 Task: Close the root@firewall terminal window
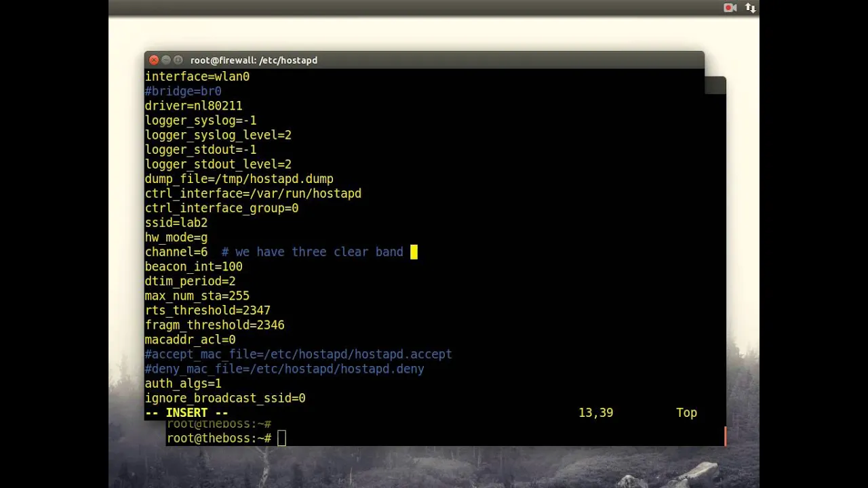[x=154, y=60]
